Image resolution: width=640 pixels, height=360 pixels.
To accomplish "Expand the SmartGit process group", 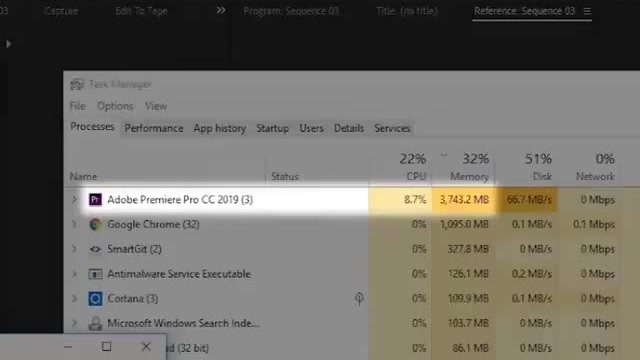I will point(74,249).
